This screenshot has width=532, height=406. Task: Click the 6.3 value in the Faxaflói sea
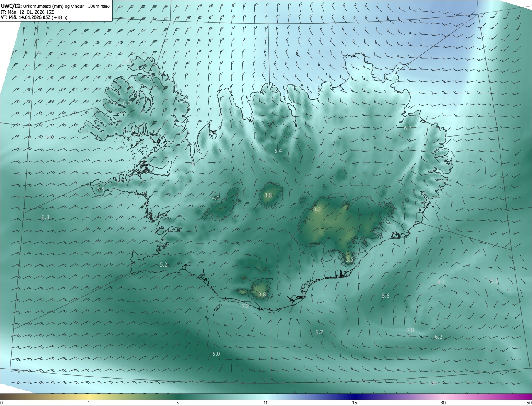pos(45,217)
